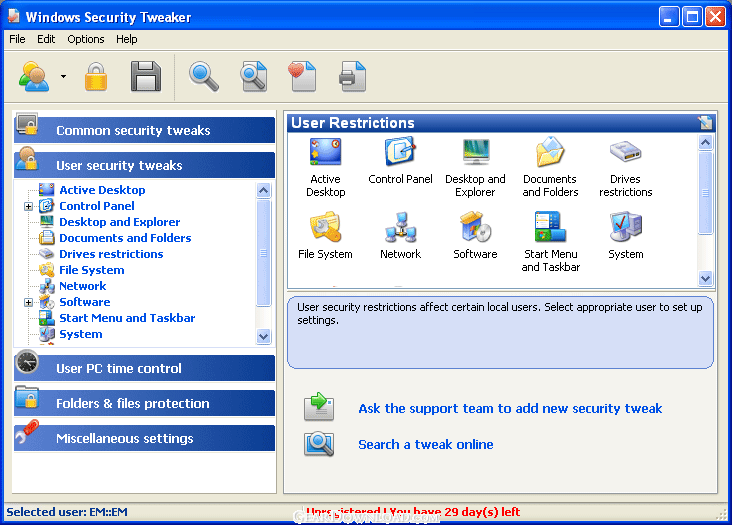
Task: Click User Restrictions scrollbar up arrow
Action: tap(705, 142)
